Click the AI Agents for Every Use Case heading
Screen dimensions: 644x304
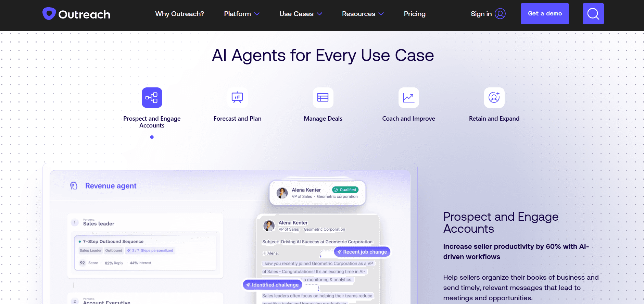tap(323, 55)
